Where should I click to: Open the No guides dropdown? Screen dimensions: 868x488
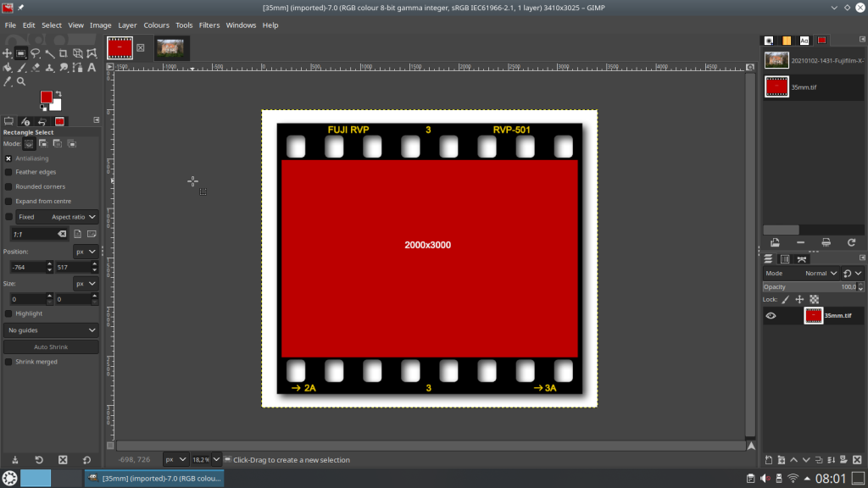(x=51, y=330)
